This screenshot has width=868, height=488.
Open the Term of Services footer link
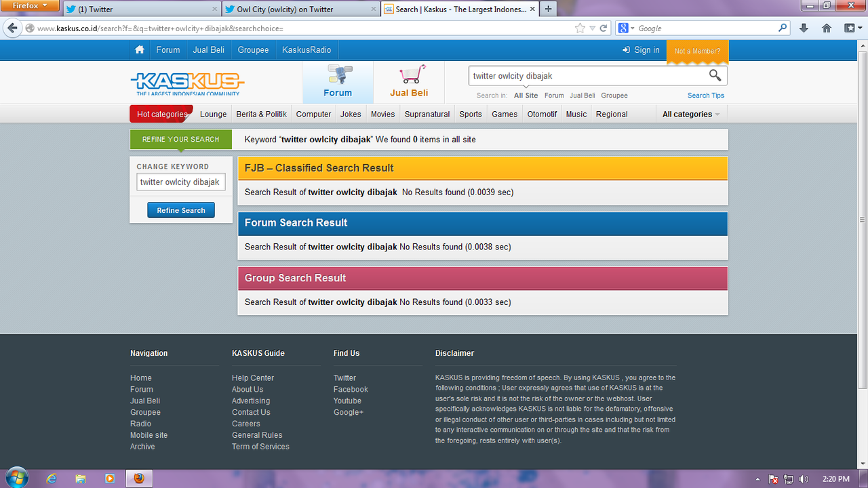260,447
